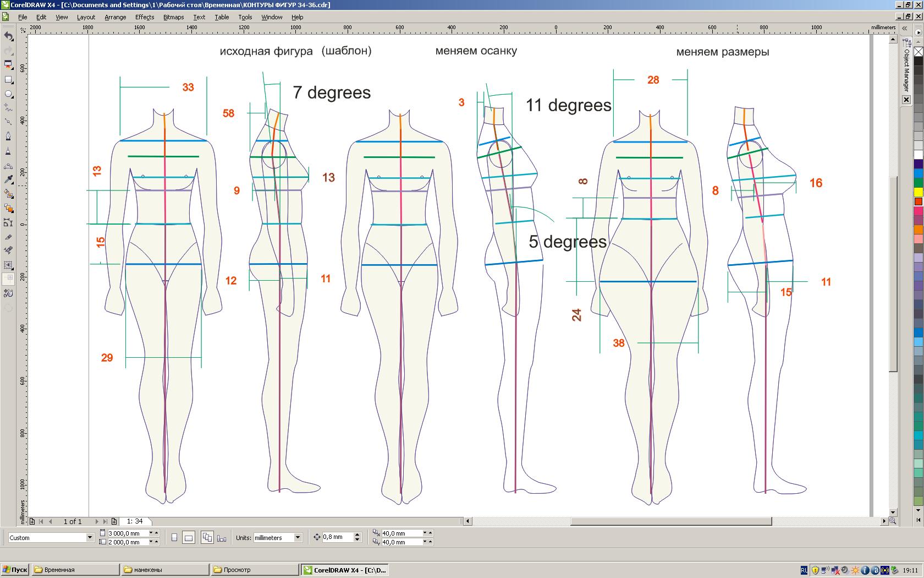This screenshot has height=578, width=924.
Task: Select the Freehand squiggle tool
Action: (x=8, y=108)
